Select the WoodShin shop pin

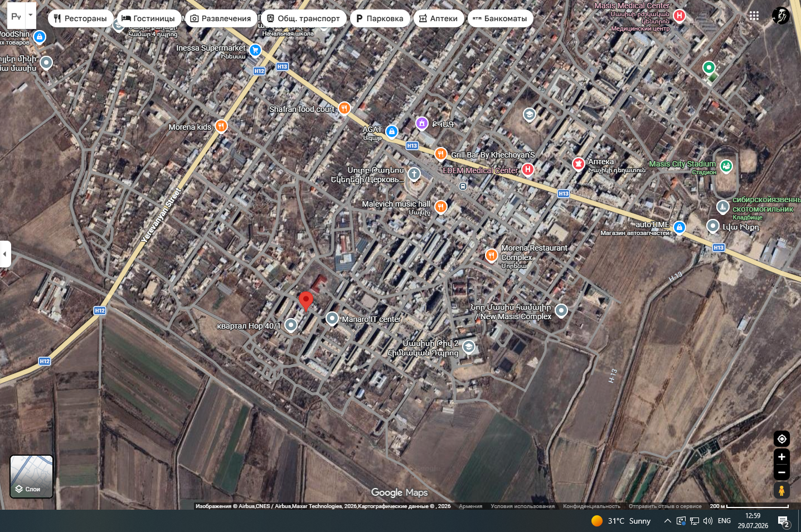(39, 37)
